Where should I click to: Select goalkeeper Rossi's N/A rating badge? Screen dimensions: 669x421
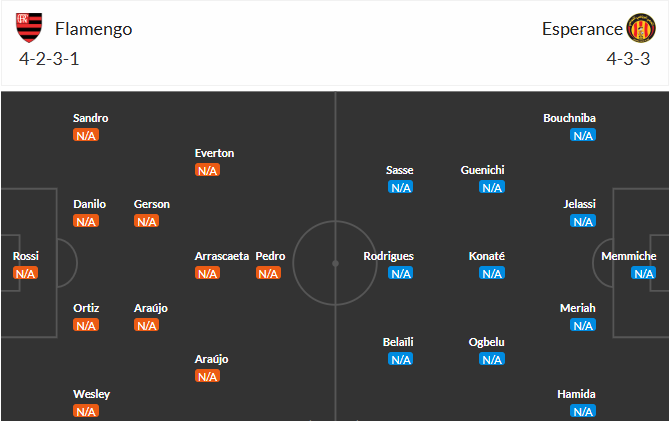coord(25,273)
